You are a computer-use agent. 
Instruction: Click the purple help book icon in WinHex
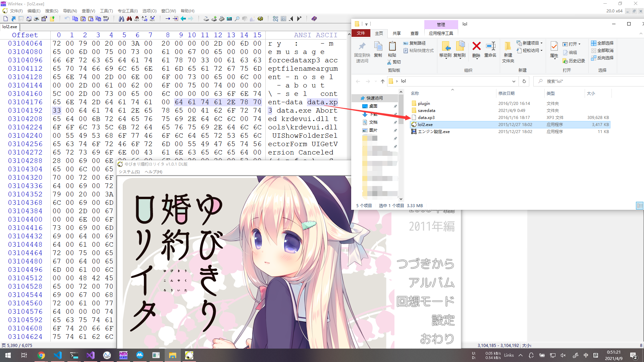[314, 19]
